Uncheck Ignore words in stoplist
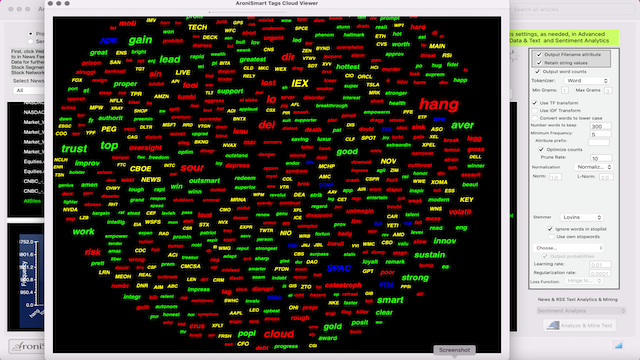Screen dimensions: 640x360 point(550,229)
